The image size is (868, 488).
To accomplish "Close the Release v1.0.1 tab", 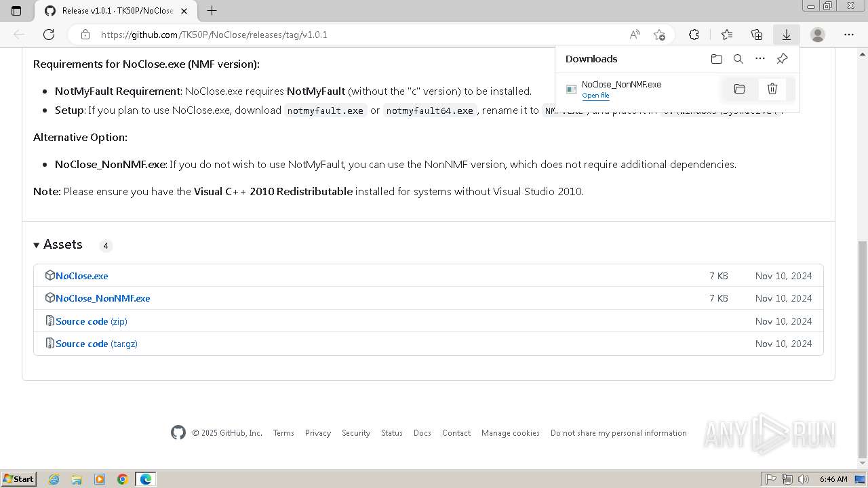I will coord(184,11).
